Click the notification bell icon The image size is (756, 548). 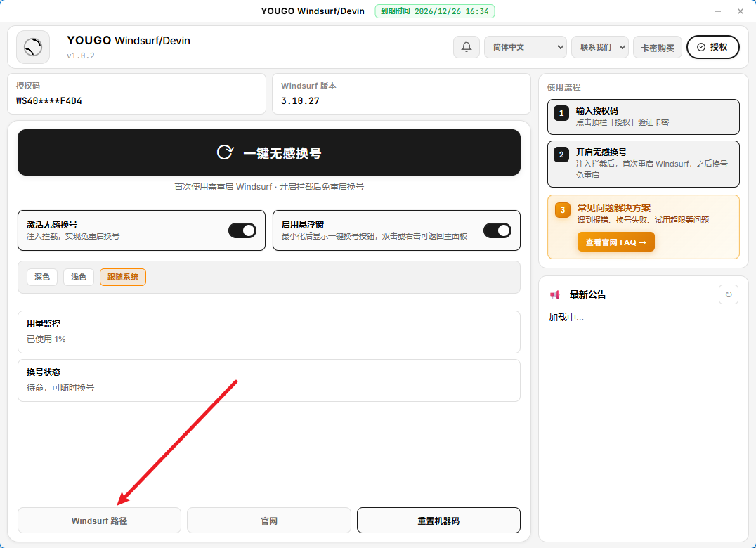pyautogui.click(x=467, y=47)
